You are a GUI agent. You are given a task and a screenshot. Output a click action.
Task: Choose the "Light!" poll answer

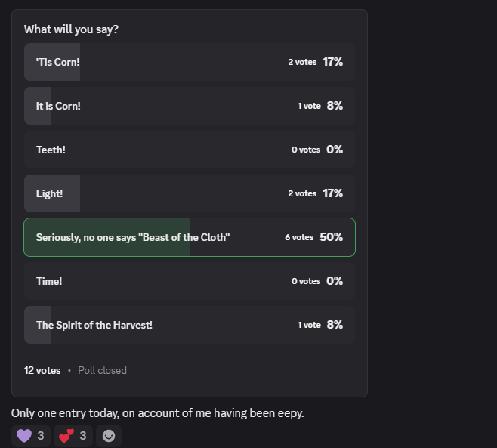coord(190,193)
